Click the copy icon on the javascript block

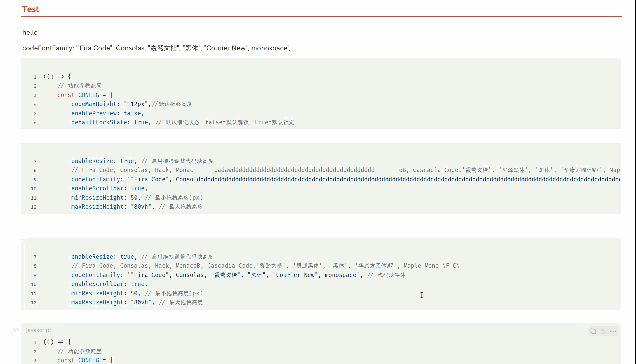pos(593,331)
